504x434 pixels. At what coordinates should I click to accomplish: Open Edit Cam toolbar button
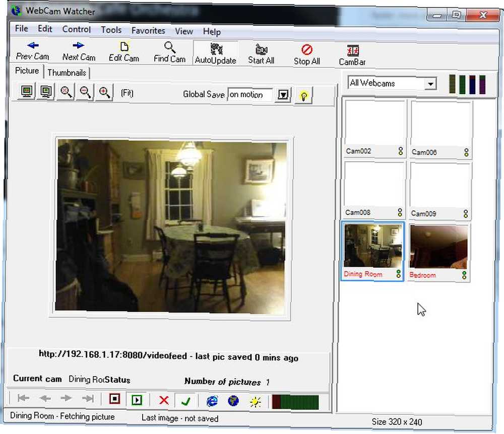[x=124, y=52]
